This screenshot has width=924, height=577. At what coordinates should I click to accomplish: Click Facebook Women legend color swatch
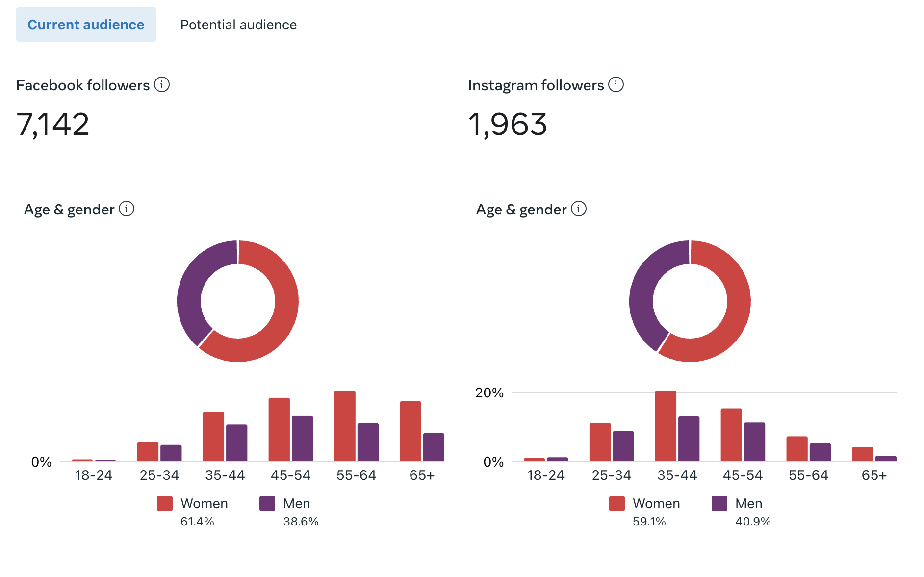165,503
